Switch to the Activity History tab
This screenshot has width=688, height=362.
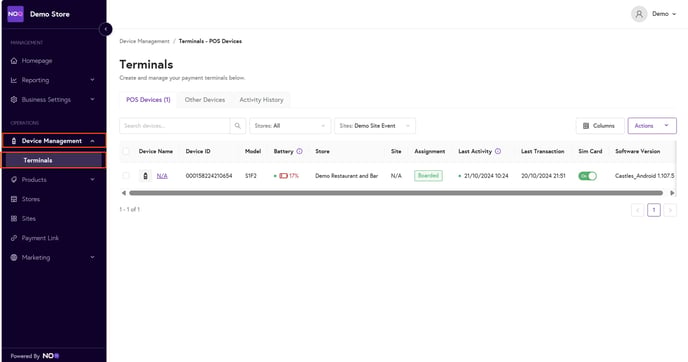pyautogui.click(x=261, y=100)
